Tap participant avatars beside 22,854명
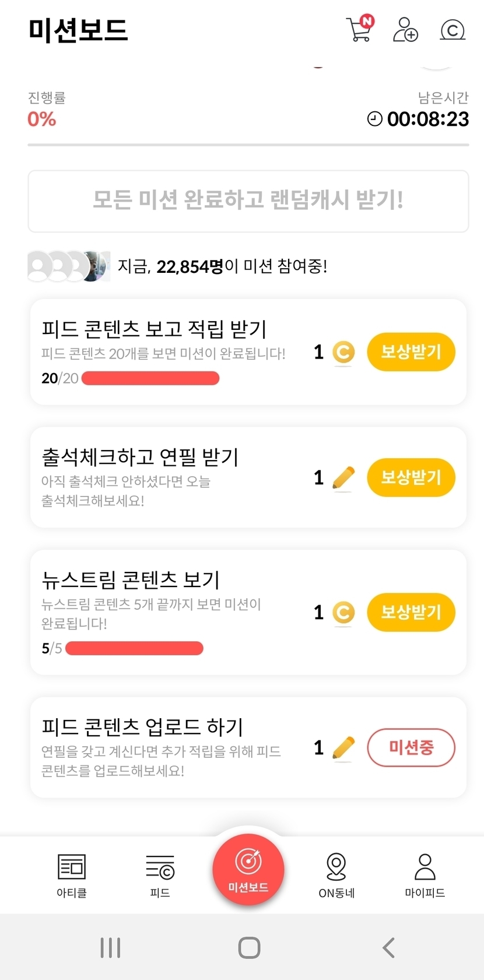Viewport: 484px width, 980px height. pyautogui.click(x=69, y=266)
